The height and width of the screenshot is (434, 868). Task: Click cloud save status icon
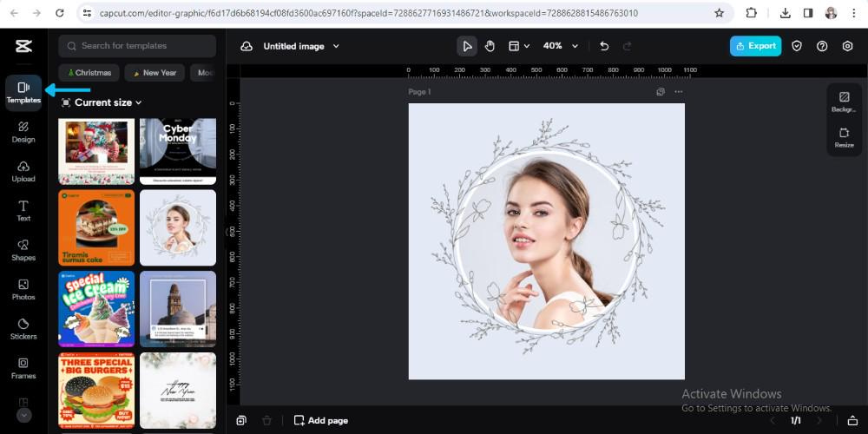[247, 46]
